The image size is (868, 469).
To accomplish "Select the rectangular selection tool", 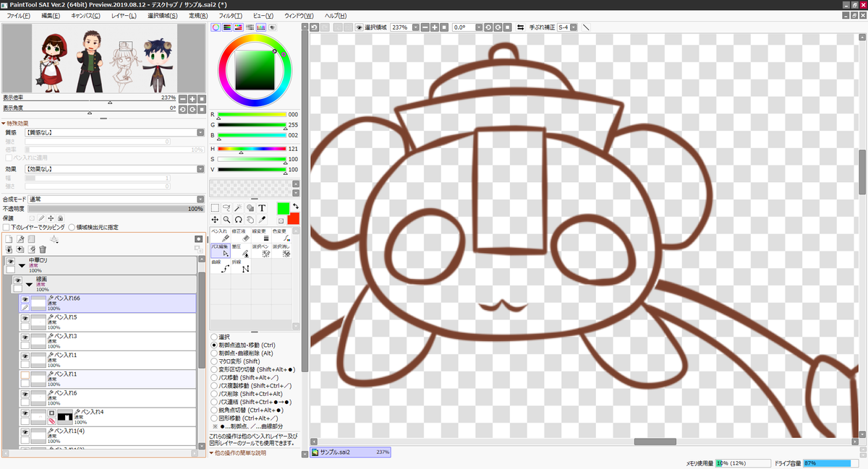I will pyautogui.click(x=215, y=208).
